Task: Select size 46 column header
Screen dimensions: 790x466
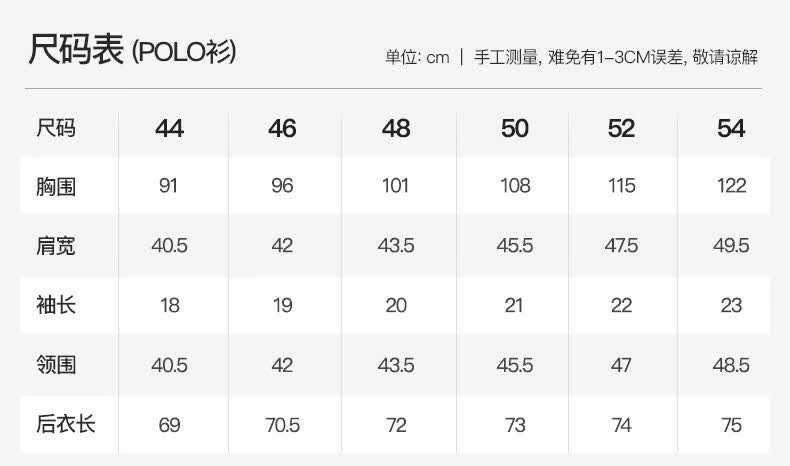Action: coord(282,128)
